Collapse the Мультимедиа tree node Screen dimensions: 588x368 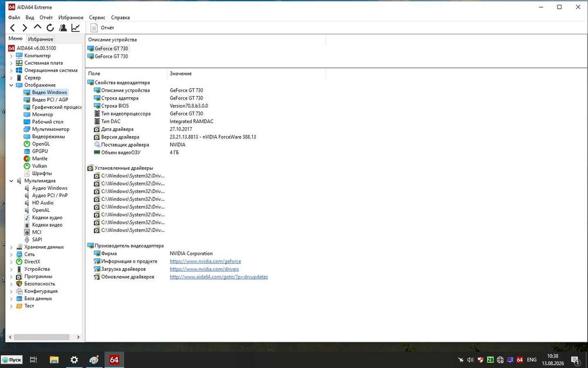11,181
